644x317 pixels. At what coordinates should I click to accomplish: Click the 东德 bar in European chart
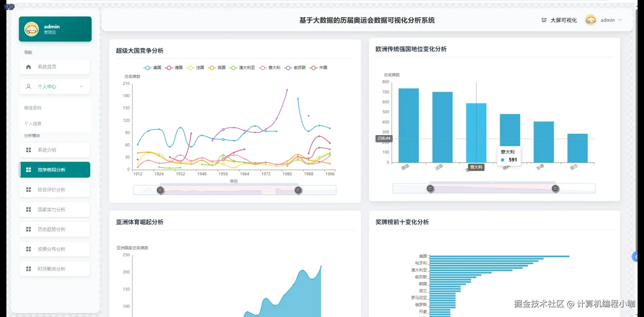coord(544,142)
